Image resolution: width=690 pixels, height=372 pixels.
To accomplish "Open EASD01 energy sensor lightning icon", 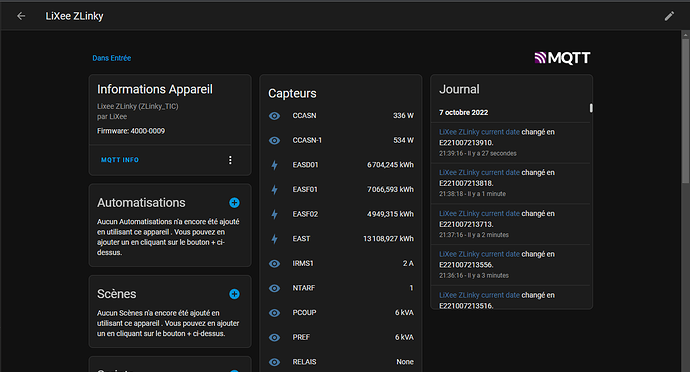I will click(275, 165).
